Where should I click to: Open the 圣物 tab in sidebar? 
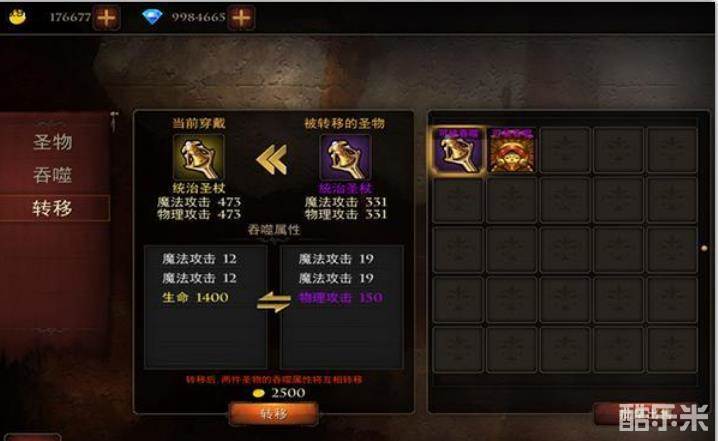[53, 142]
